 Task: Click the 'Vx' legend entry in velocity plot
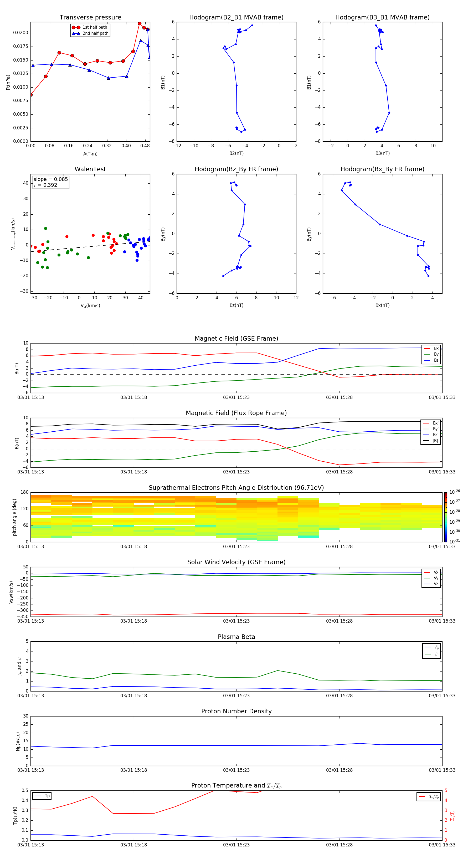[431, 572]
